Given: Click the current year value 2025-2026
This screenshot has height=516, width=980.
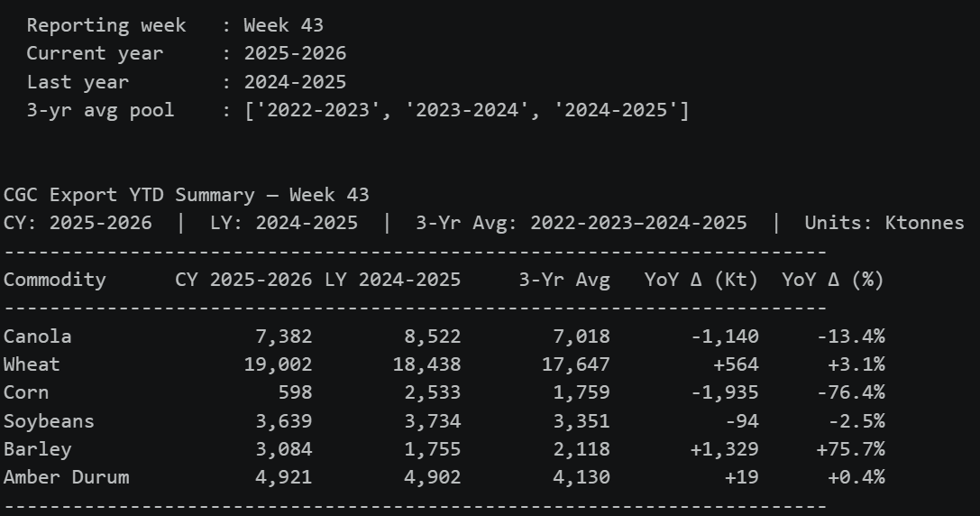Looking at the screenshot, I should click(x=295, y=54).
